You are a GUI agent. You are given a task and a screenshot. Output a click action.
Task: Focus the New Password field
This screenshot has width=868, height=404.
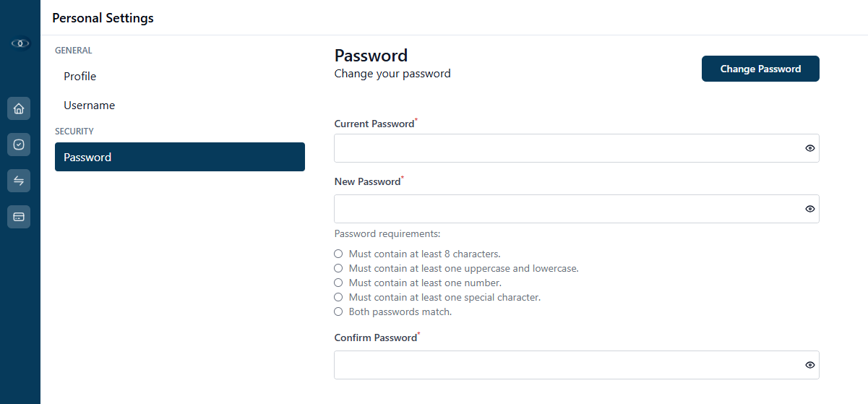click(577, 209)
